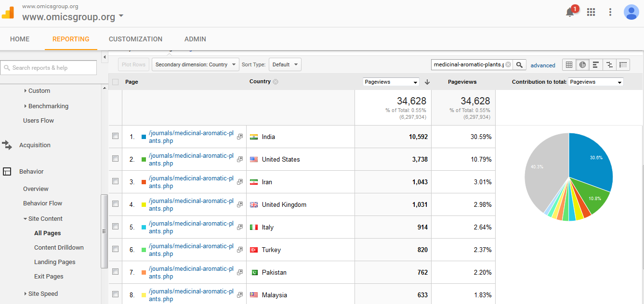Focus the Search reports & help field
Screen dimensions: 644x304
pyautogui.click(x=48, y=68)
